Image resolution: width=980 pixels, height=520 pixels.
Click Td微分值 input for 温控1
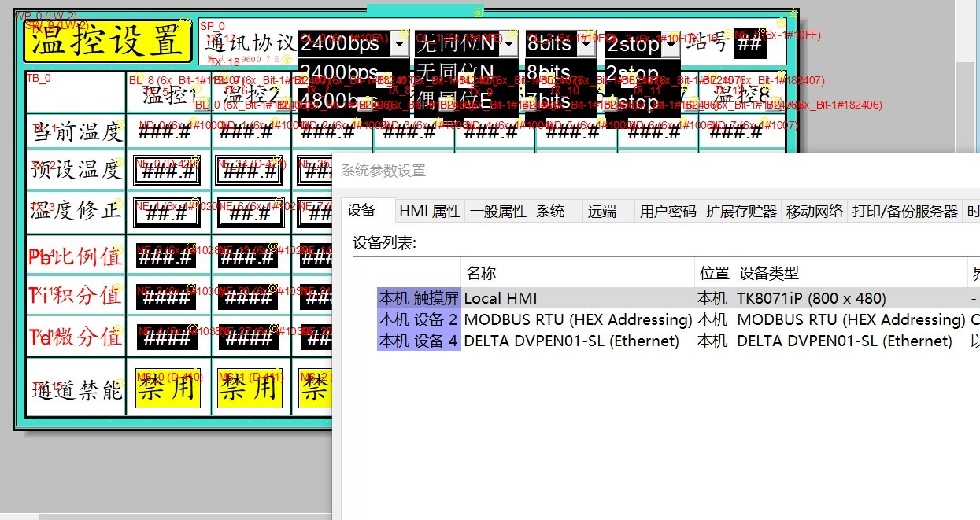(x=166, y=337)
